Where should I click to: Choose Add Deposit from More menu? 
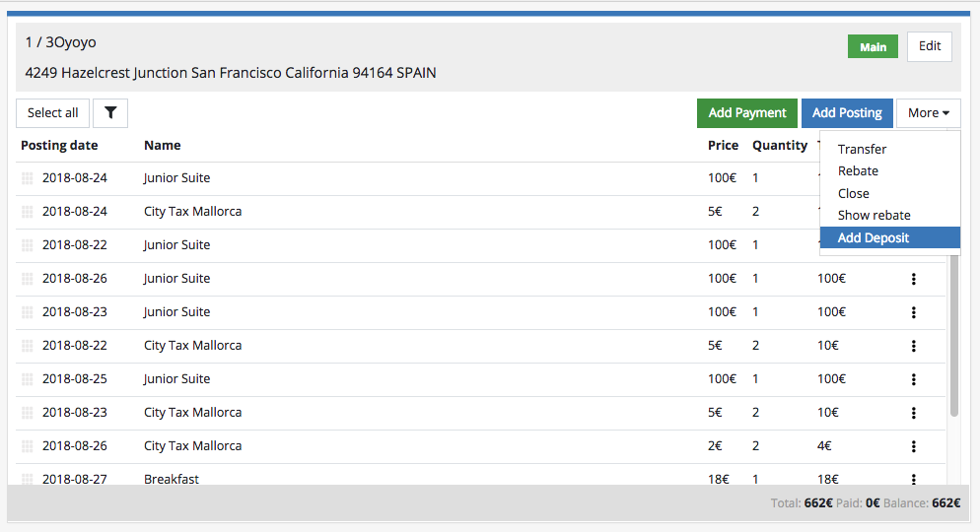(x=874, y=237)
